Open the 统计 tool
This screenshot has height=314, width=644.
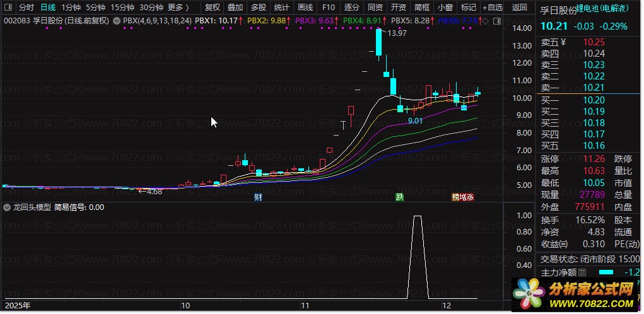tap(282, 8)
